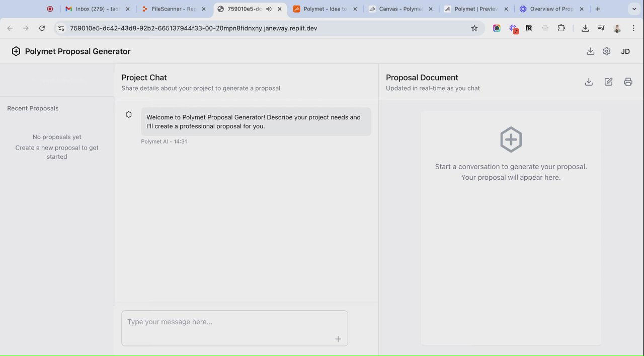This screenshot has width=644, height=356.
Task: Open the extension showing badge 7
Action: [x=513, y=29]
